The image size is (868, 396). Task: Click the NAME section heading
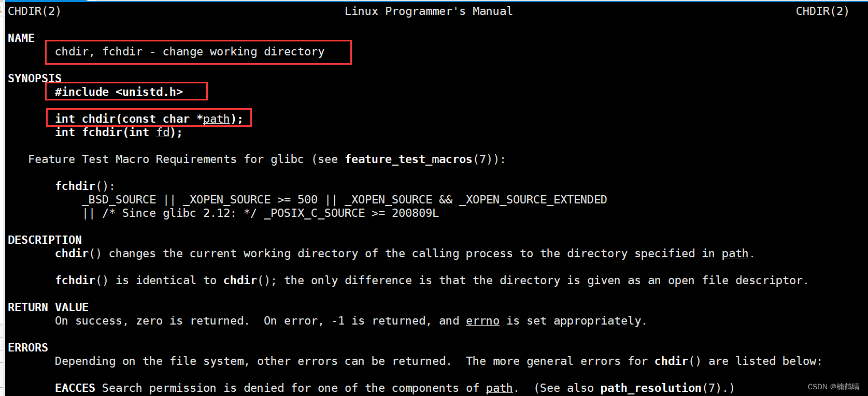pos(21,38)
